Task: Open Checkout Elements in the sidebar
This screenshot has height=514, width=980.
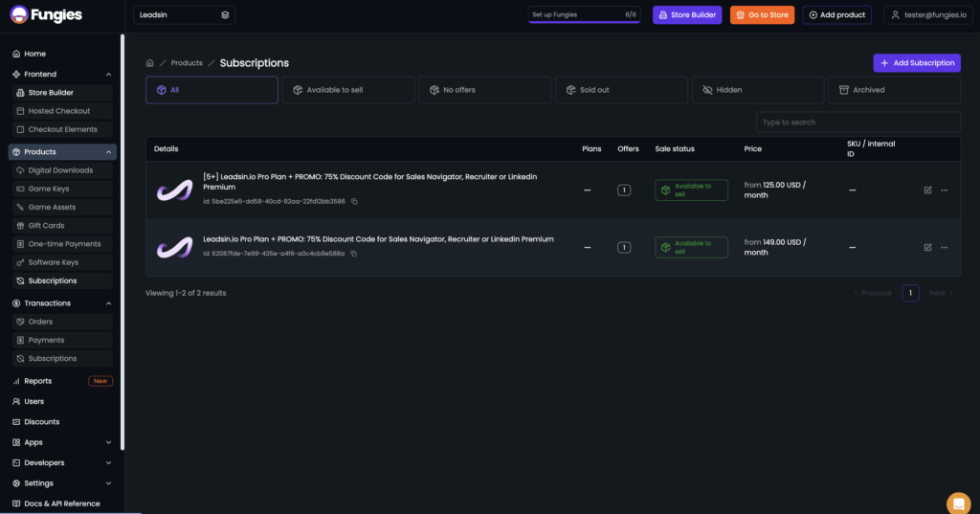Action: tap(61, 129)
